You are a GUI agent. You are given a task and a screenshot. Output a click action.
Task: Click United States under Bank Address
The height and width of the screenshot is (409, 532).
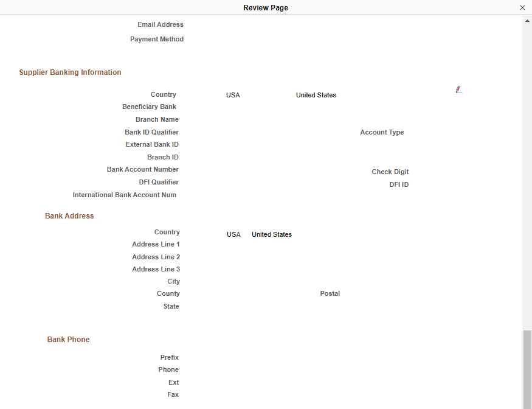[271, 234]
